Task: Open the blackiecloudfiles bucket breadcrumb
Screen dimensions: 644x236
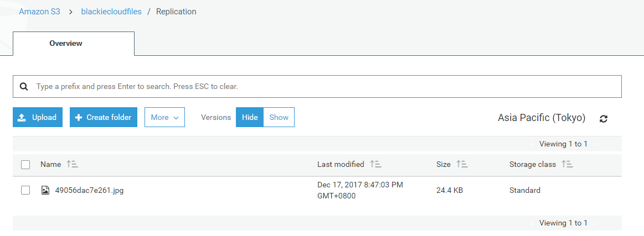Action: (112, 12)
